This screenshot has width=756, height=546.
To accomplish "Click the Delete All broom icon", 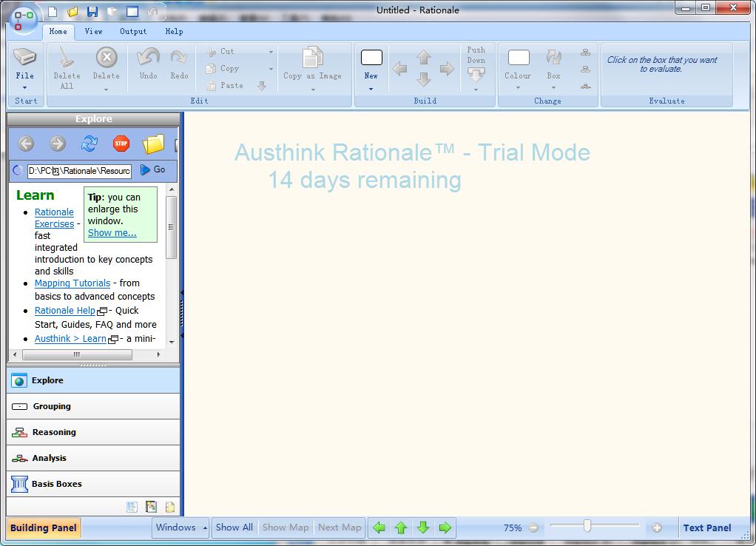I will 67,58.
